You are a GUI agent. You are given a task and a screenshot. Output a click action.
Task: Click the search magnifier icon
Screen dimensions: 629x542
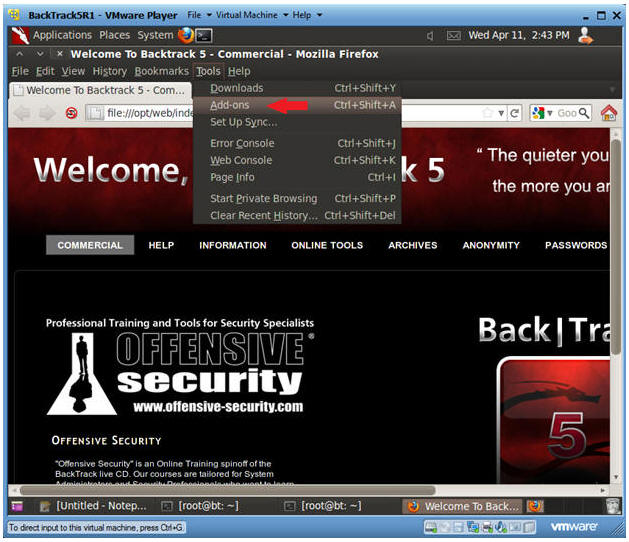click(584, 113)
